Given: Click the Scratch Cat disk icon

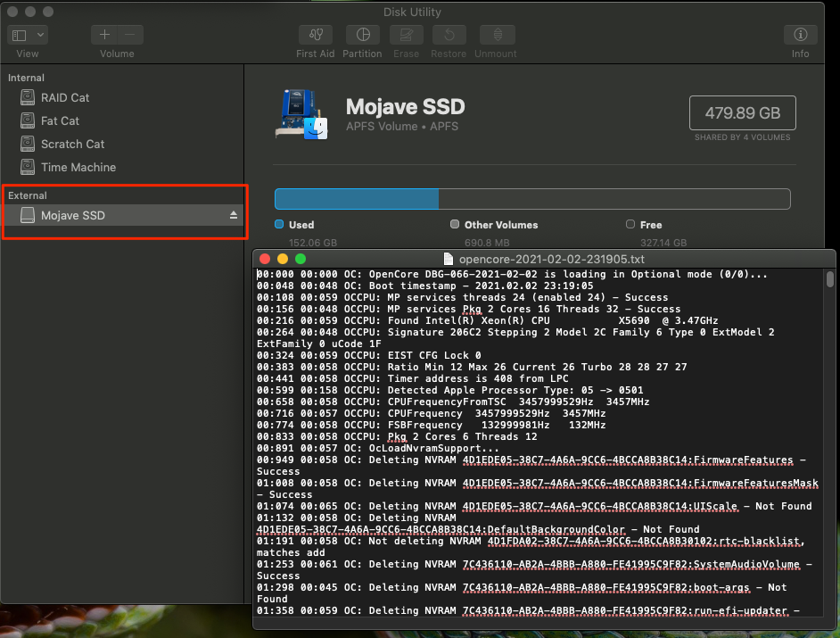Looking at the screenshot, I should (x=28, y=144).
